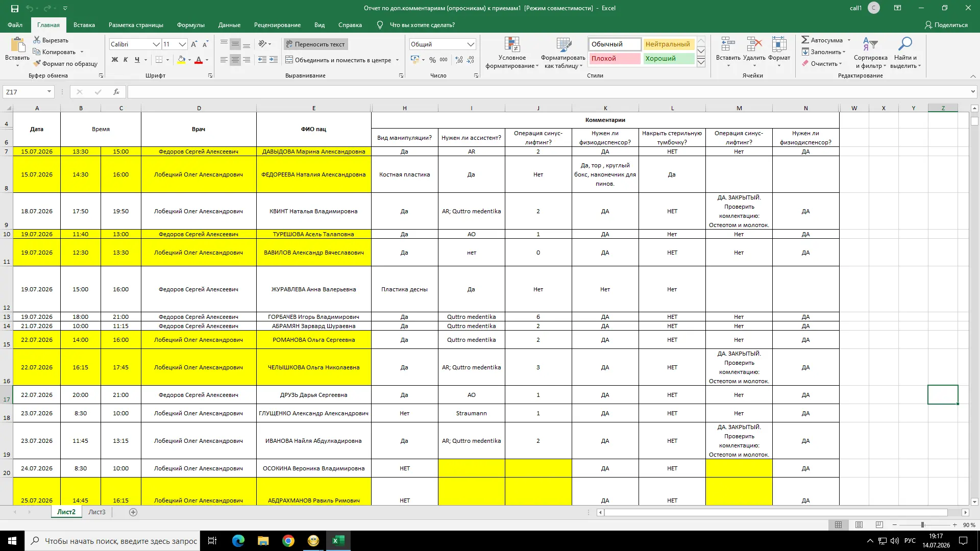Open Sort and Filter (Сортировка и фильтр)
The height and width of the screenshot is (551, 980).
870,53
